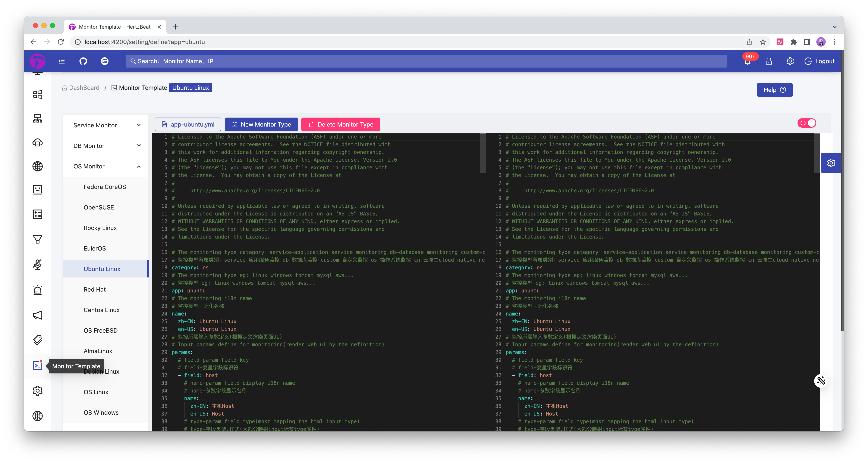Click the lock screen icon
Viewport: 868px width, 463px height.
[769, 61]
